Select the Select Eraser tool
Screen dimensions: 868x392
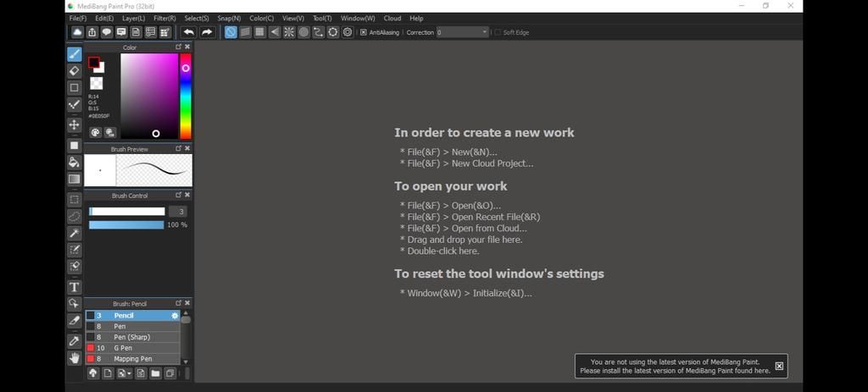pyautogui.click(x=75, y=267)
